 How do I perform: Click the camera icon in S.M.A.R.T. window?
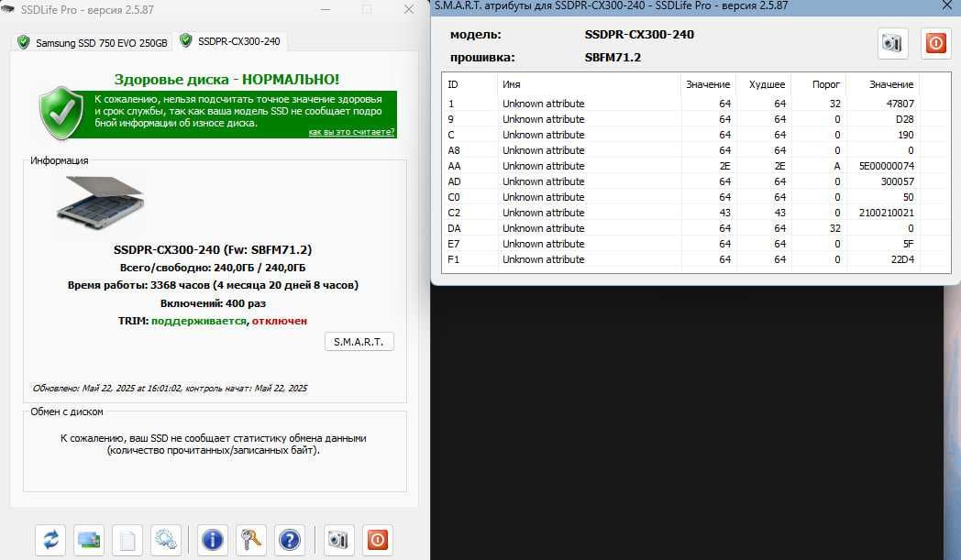click(x=892, y=43)
